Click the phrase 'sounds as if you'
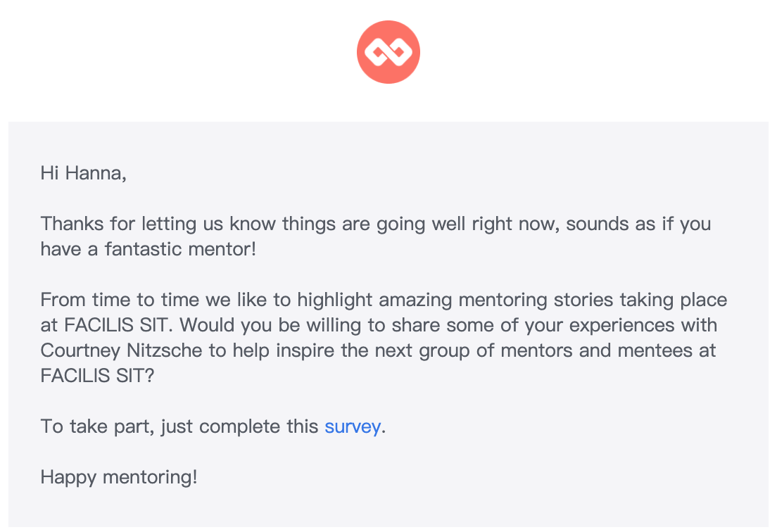777x532 pixels. [638, 224]
